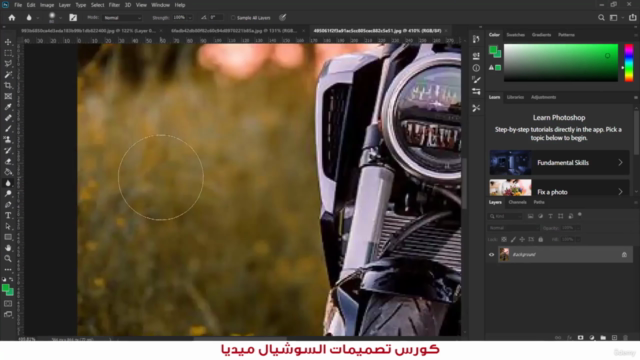This screenshot has height=360, width=640.
Task: Switch to the Swatches tab
Action: pyautogui.click(x=516, y=35)
